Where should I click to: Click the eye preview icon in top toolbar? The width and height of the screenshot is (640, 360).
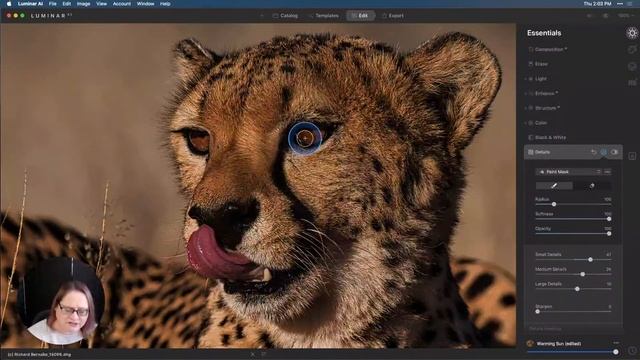(x=589, y=16)
